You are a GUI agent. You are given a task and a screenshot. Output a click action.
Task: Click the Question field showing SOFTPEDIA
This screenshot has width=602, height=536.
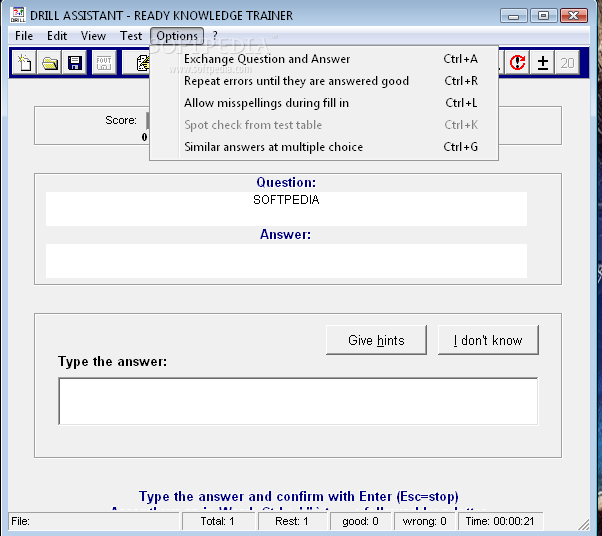pyautogui.click(x=286, y=209)
